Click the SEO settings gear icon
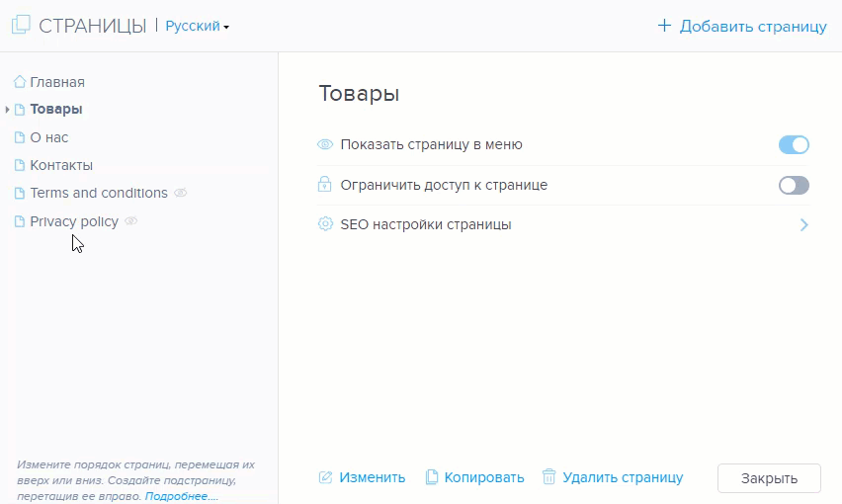This screenshot has width=842, height=504. coord(325,223)
